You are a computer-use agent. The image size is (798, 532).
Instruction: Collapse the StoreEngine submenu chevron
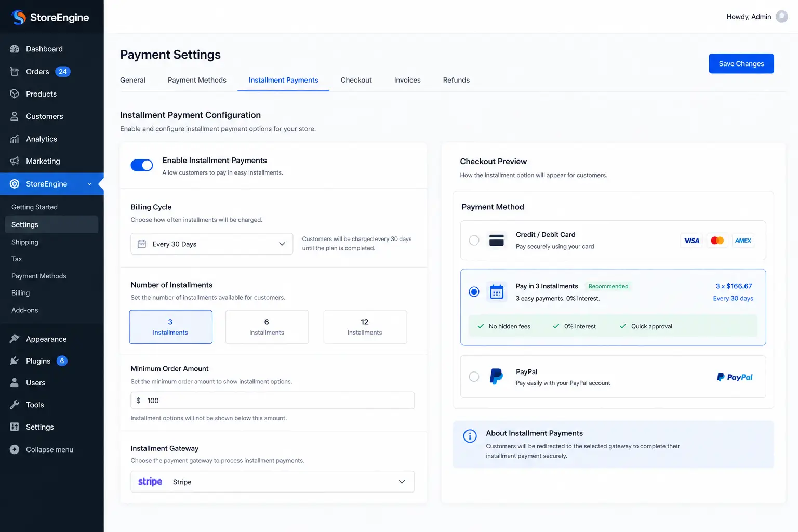(x=89, y=184)
